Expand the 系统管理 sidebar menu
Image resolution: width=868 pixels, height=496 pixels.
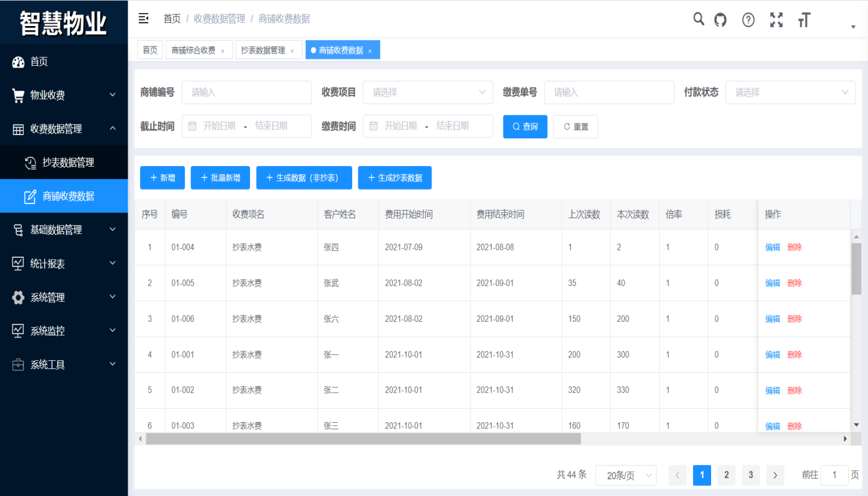point(64,297)
